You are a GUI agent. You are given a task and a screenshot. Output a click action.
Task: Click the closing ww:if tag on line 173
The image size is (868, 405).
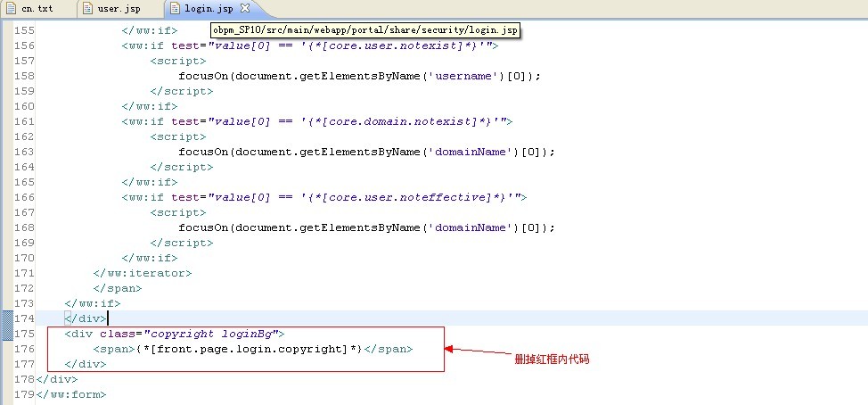point(93,303)
